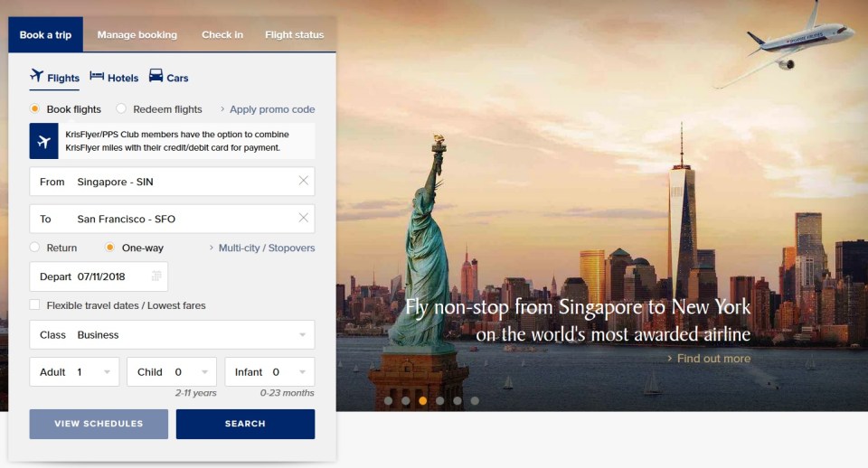Screen dimensions: 868x468
Task: Open the calendar icon in Depart field
Action: (x=156, y=276)
